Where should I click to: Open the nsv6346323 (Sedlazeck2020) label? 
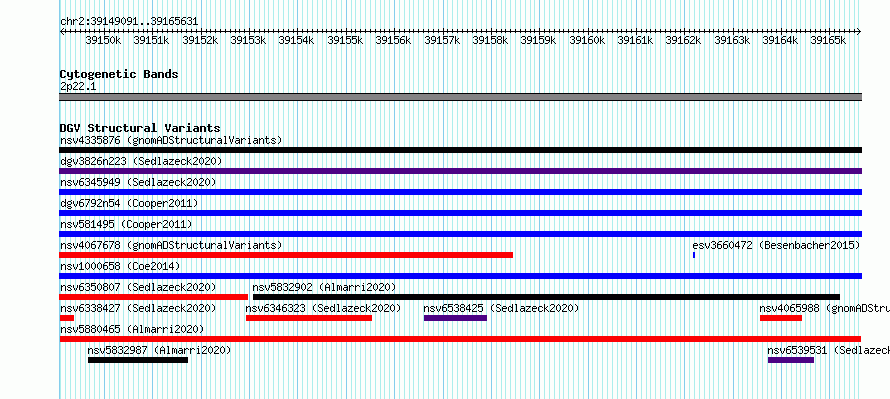click(324, 308)
